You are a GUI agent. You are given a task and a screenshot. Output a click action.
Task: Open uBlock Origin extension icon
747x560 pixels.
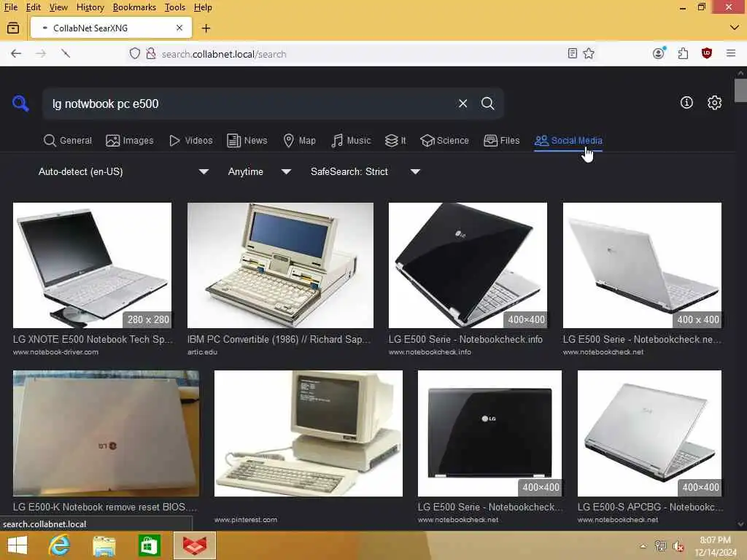click(707, 53)
